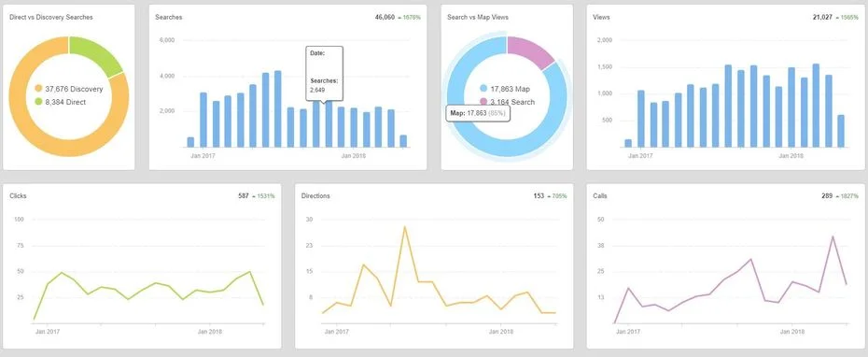Click the "Views" card title
Viewport: 868px width, 357px height.
pos(601,17)
